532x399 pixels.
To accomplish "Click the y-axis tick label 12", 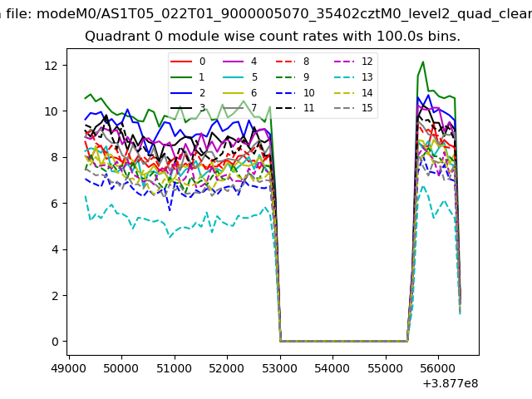I will click(x=52, y=65).
